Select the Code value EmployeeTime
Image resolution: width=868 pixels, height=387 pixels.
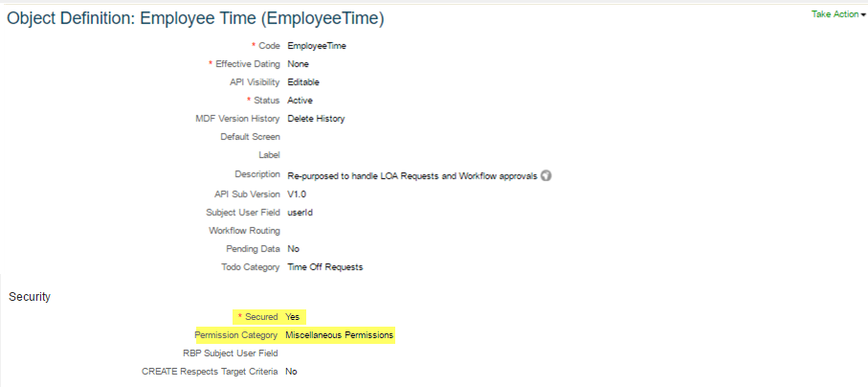coord(317,46)
